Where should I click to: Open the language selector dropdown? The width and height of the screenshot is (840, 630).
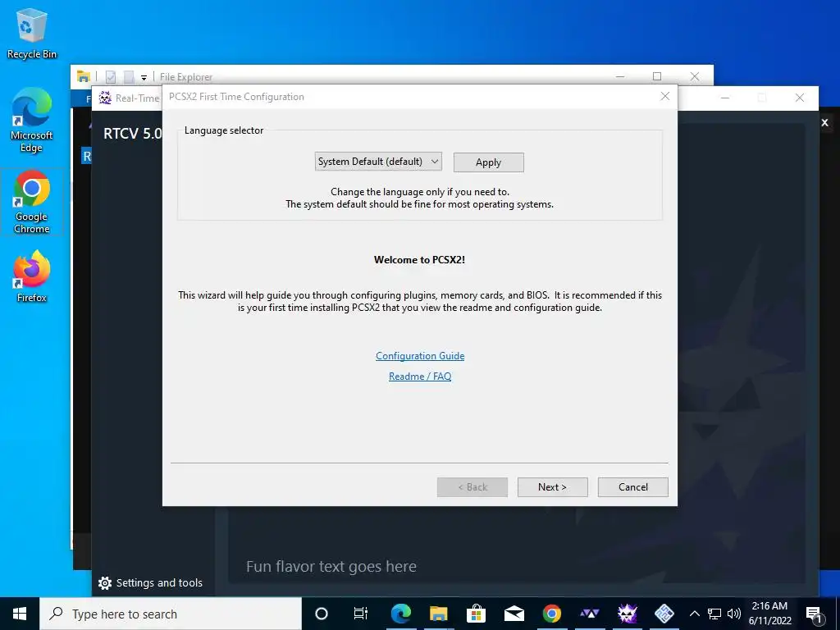click(x=378, y=162)
